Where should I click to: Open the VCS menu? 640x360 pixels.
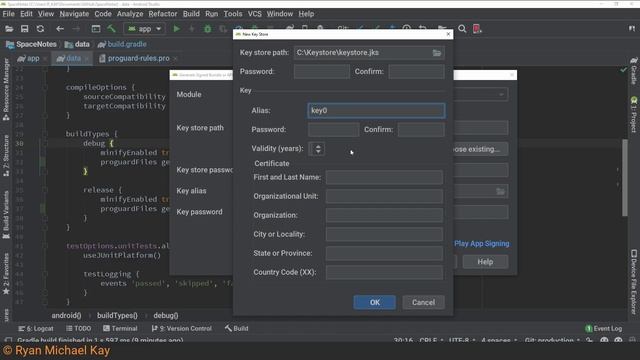click(255, 14)
